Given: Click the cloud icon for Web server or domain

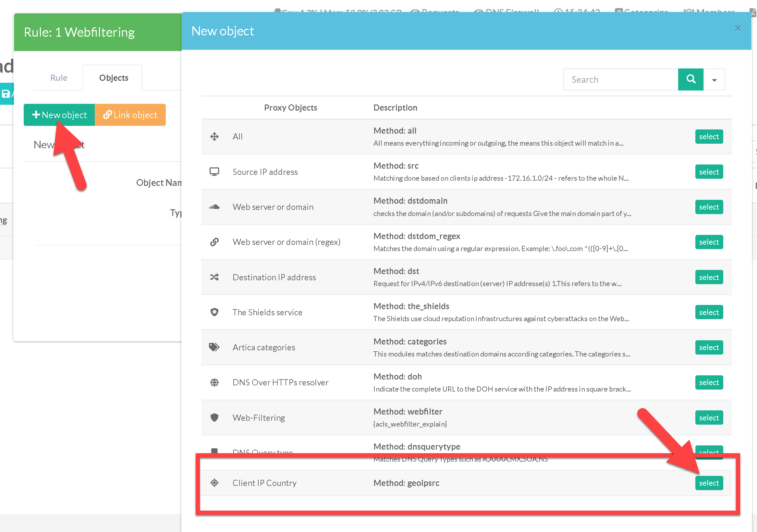Looking at the screenshot, I should (x=214, y=207).
